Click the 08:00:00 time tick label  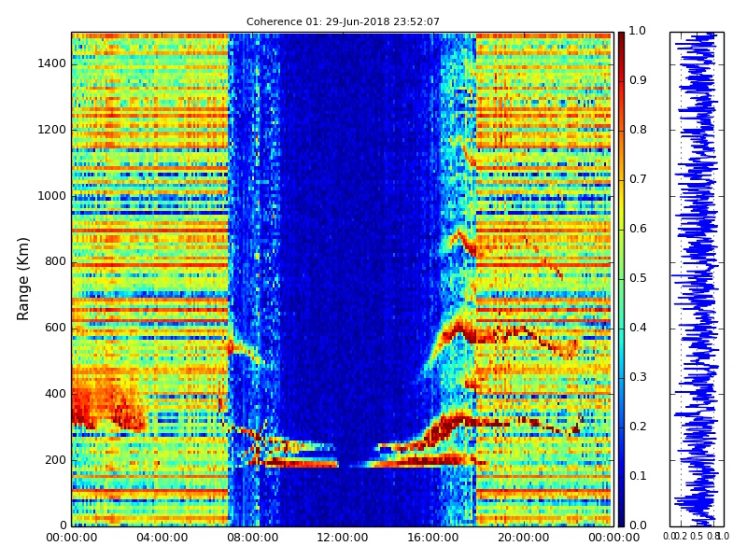(x=252, y=538)
